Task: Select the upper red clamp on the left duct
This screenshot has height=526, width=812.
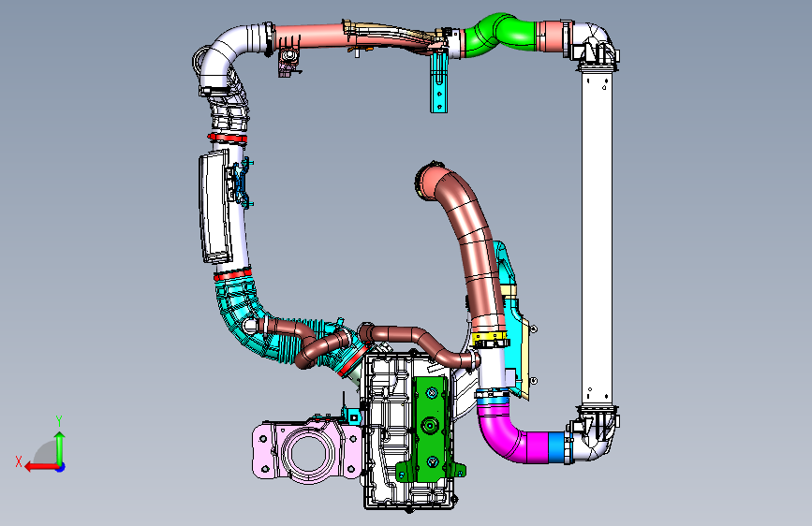Action: point(227,139)
